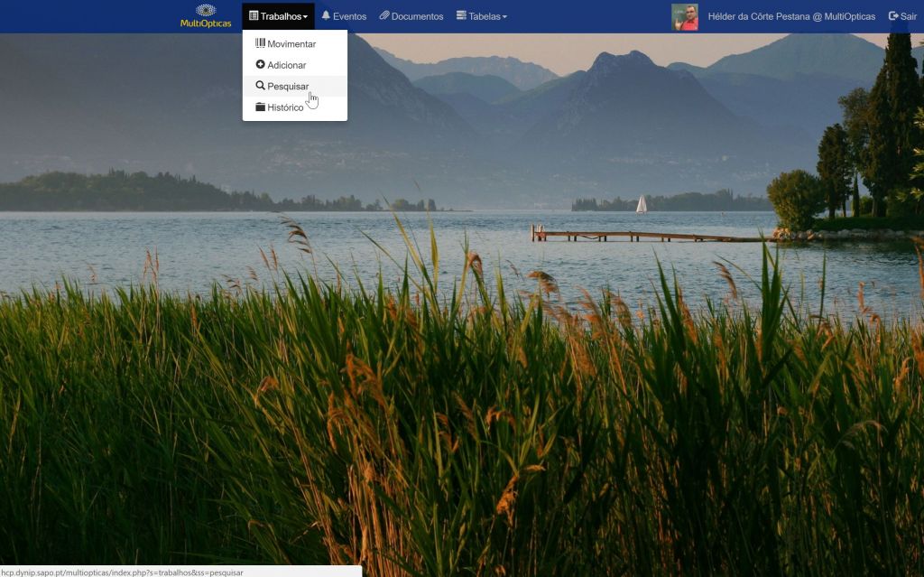The height and width of the screenshot is (577, 924).
Task: Log out using the Sair link
Action: coord(909,16)
